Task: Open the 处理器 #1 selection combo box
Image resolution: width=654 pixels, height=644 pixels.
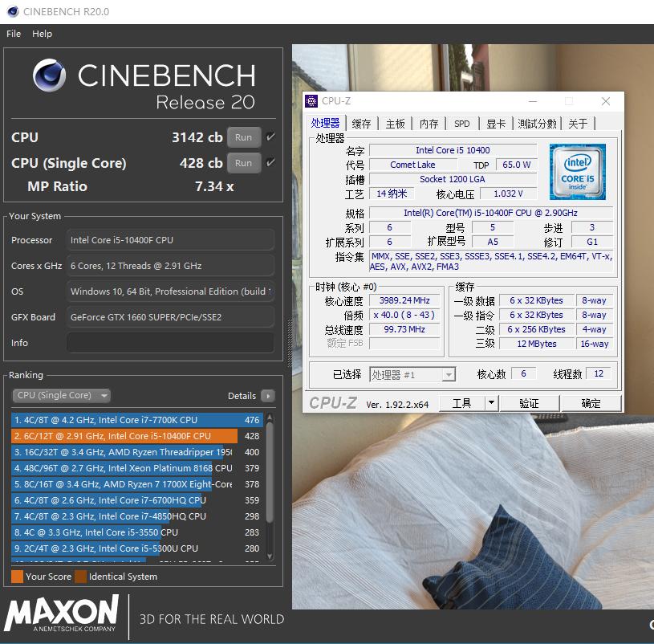Action: [412, 375]
